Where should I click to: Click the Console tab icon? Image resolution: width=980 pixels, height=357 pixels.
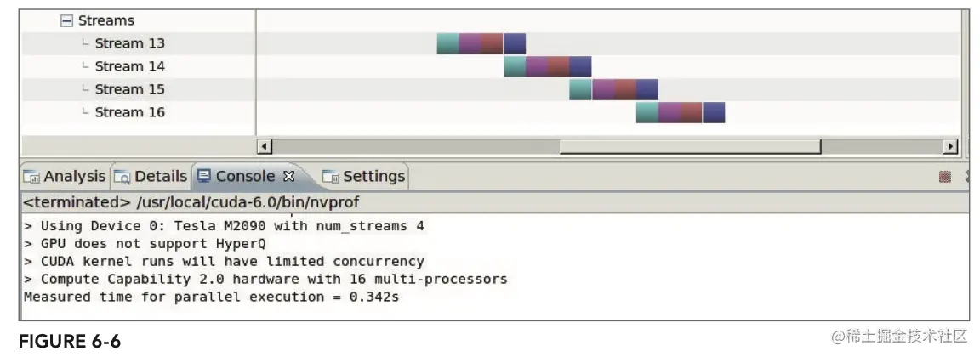(204, 177)
